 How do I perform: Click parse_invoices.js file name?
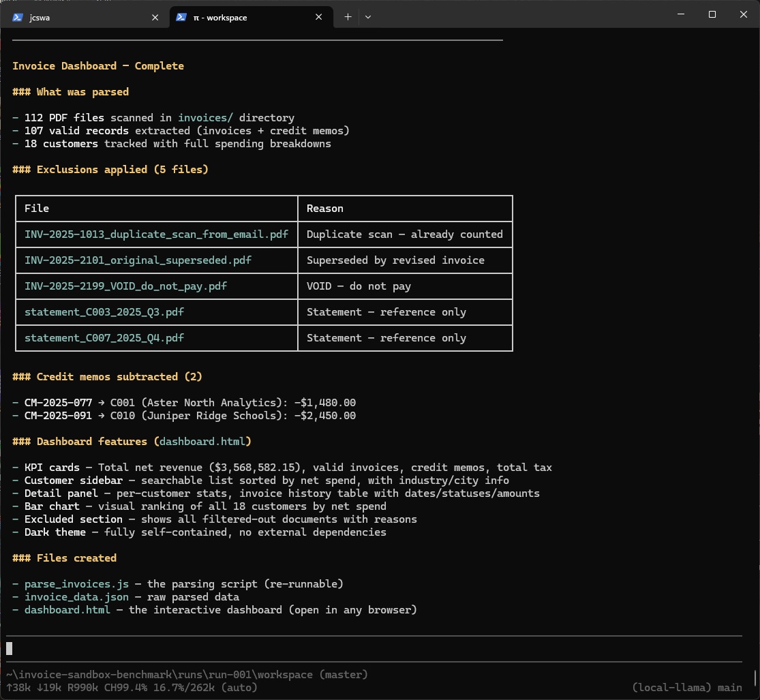tap(76, 584)
